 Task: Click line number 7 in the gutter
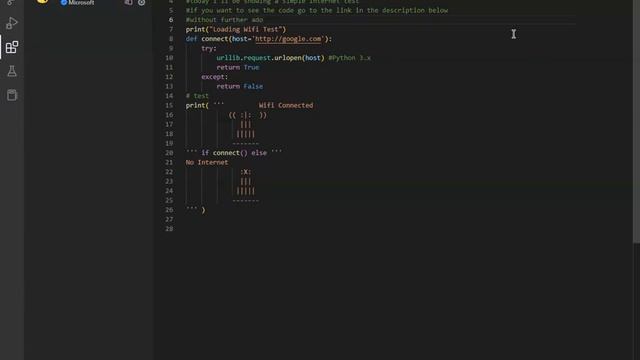(171, 29)
